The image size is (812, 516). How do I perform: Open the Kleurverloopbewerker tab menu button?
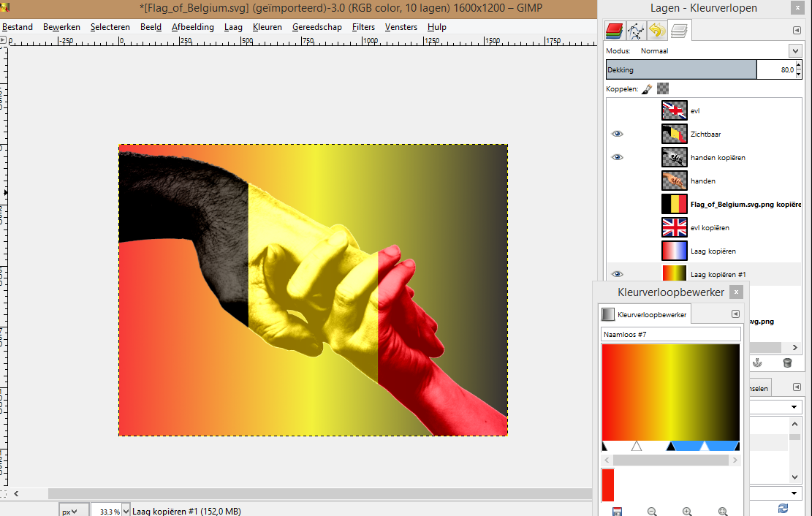coord(735,314)
